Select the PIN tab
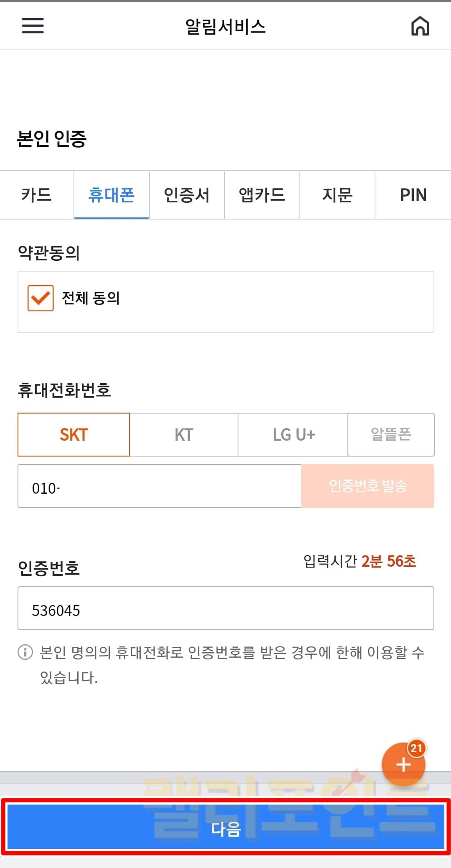This screenshot has width=451, height=868. click(x=413, y=195)
